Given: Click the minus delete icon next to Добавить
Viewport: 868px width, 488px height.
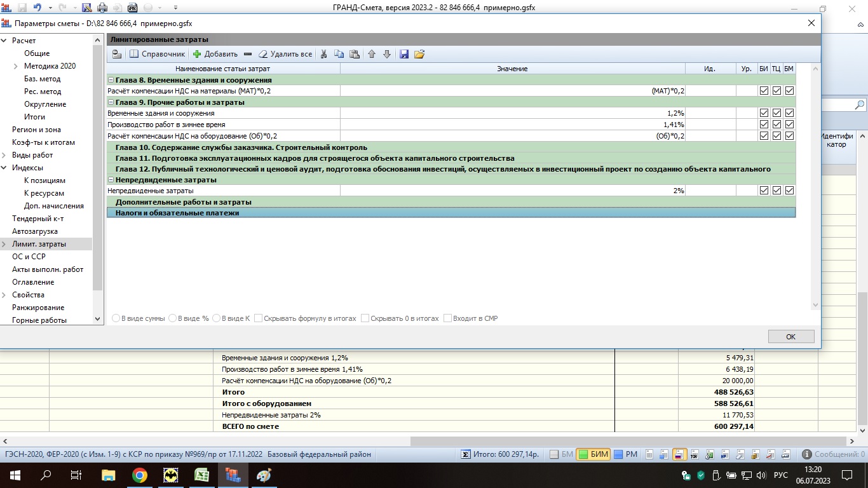Looking at the screenshot, I should pos(248,54).
